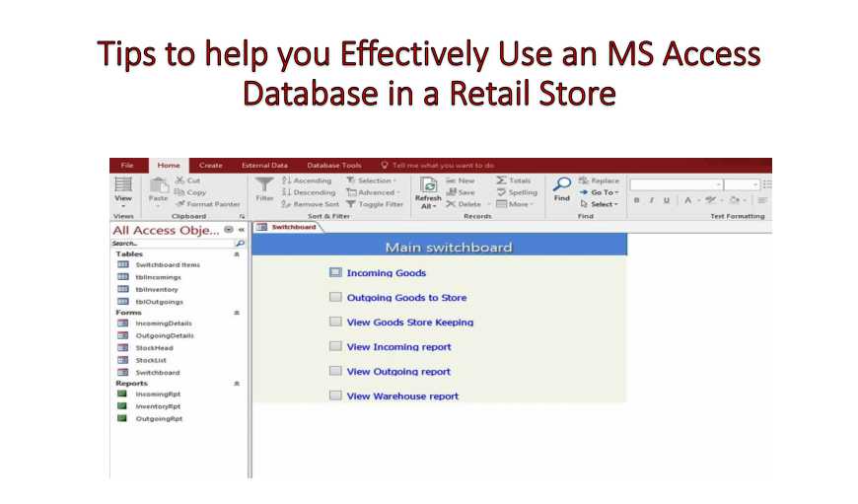Screen dimensions: 858x504
Task: Run the Spelling check
Action: pos(517,192)
